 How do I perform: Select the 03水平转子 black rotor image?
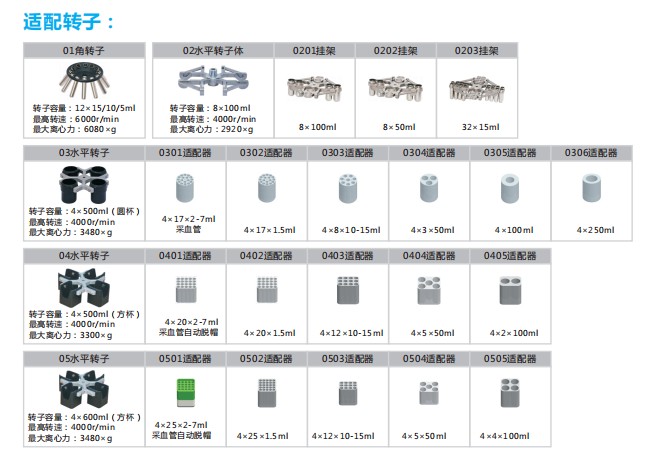point(85,184)
